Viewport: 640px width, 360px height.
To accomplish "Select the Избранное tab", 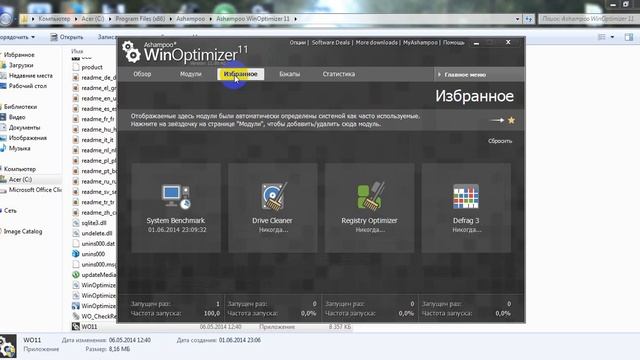I will 241,74.
